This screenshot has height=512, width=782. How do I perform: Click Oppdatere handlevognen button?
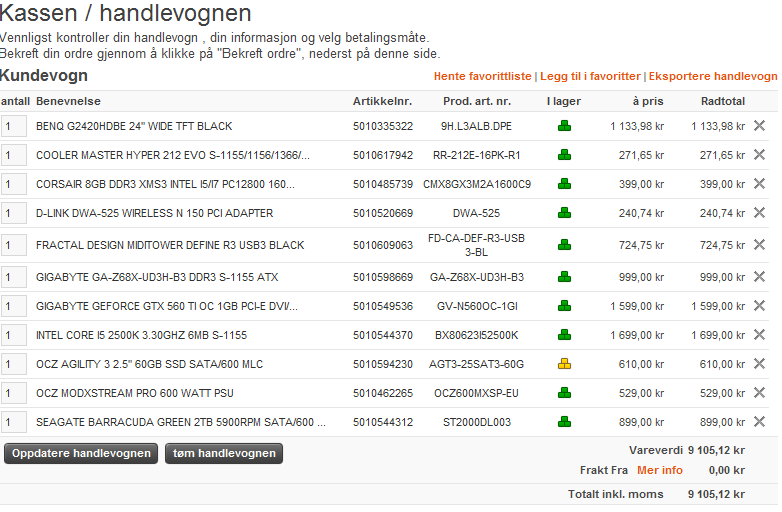81,453
